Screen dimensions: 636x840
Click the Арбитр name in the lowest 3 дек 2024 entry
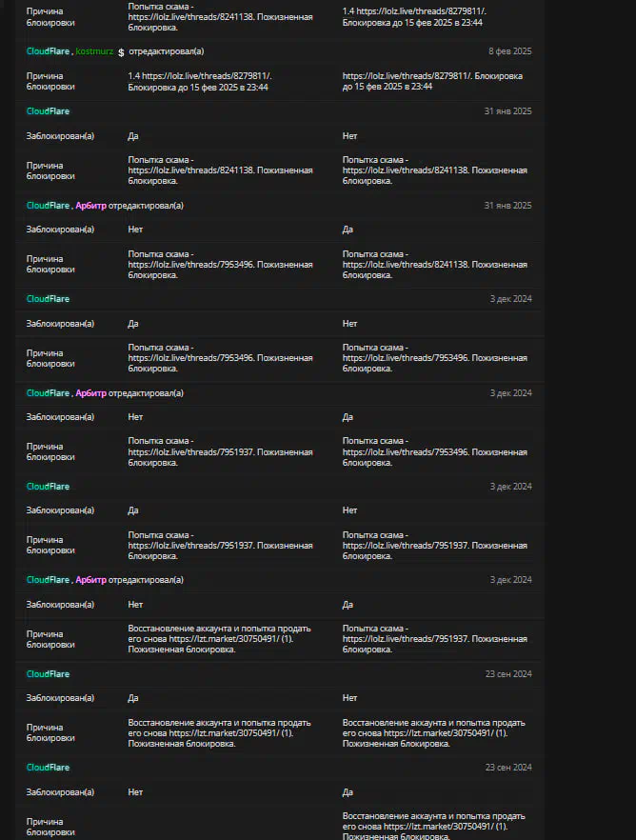91,580
